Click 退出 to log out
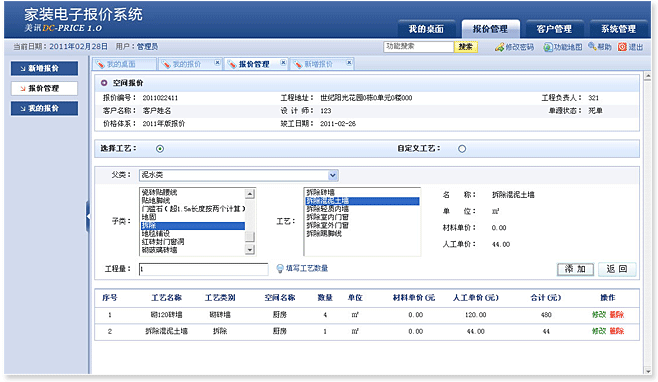Viewport: 658px width, 382px height. (x=631, y=47)
